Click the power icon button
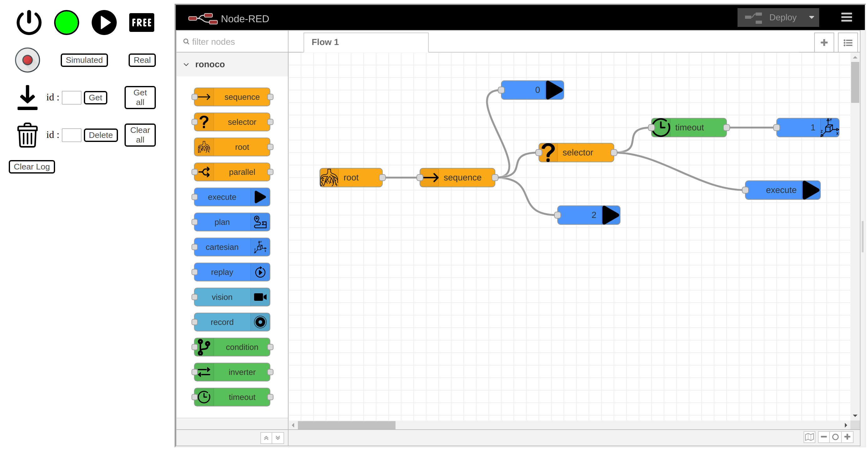The image size is (868, 464). 29,23
